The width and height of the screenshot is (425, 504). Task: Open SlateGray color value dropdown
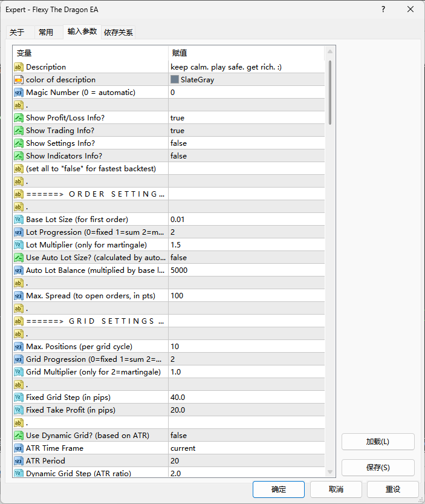point(247,80)
